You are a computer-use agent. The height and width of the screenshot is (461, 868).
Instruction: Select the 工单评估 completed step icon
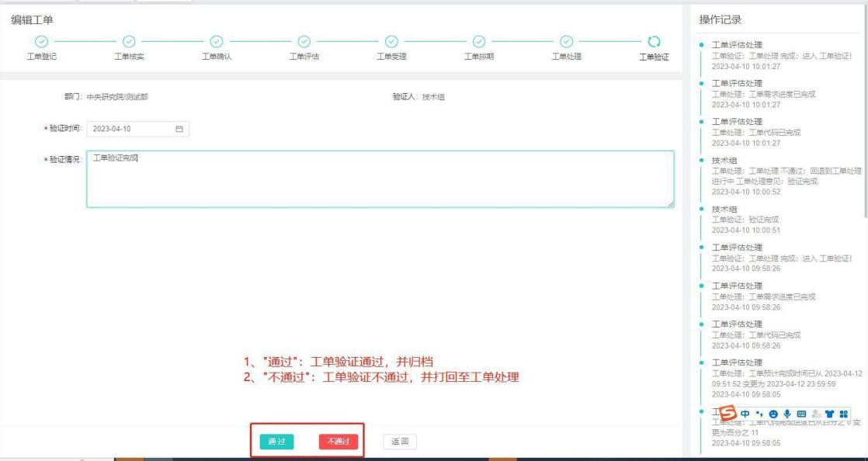tap(305, 41)
